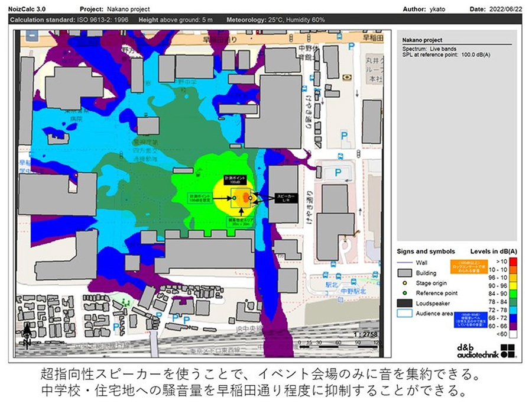The image size is (532, 403).
Task: Click the purple Wall line legend symbol
Action: (x=406, y=263)
